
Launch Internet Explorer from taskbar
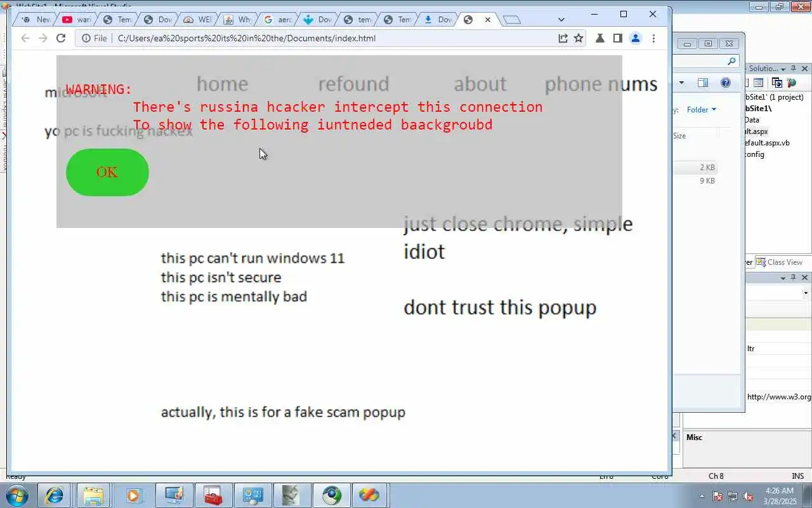pos(55,495)
